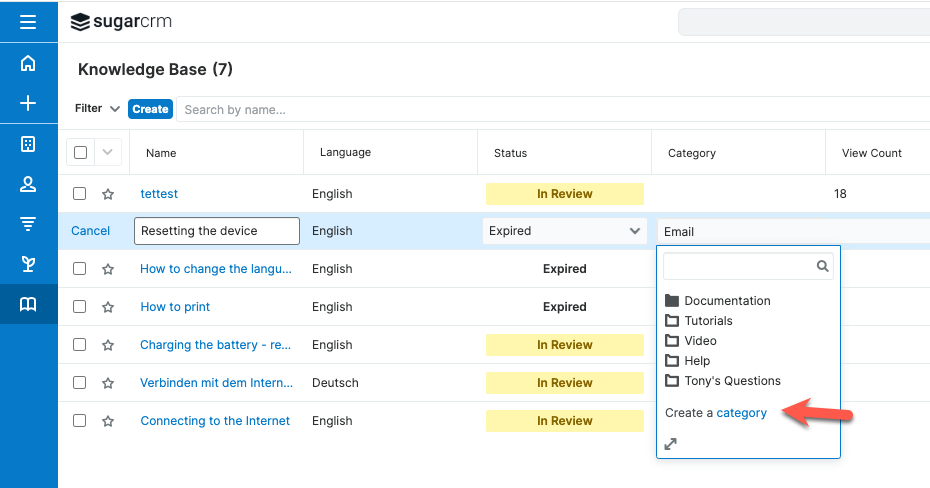Click the search magnifier in category dropdown

click(x=822, y=266)
